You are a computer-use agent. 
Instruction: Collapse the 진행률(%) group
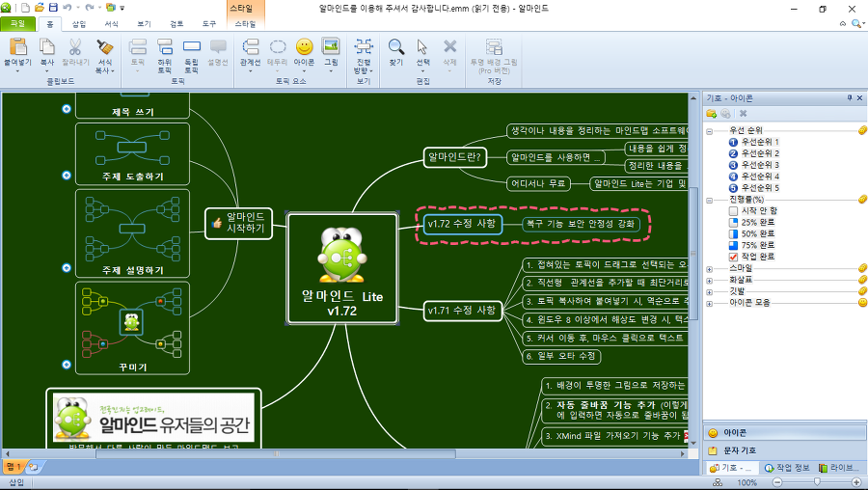pos(709,201)
